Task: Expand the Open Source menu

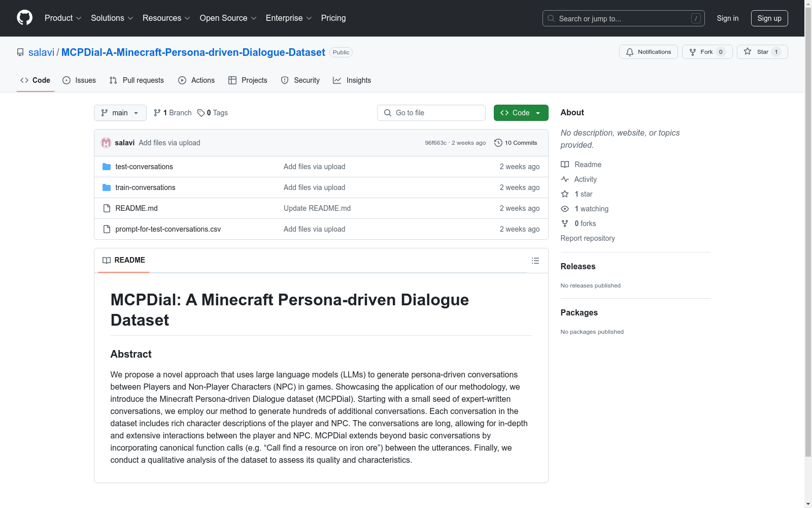Action: tap(228, 18)
